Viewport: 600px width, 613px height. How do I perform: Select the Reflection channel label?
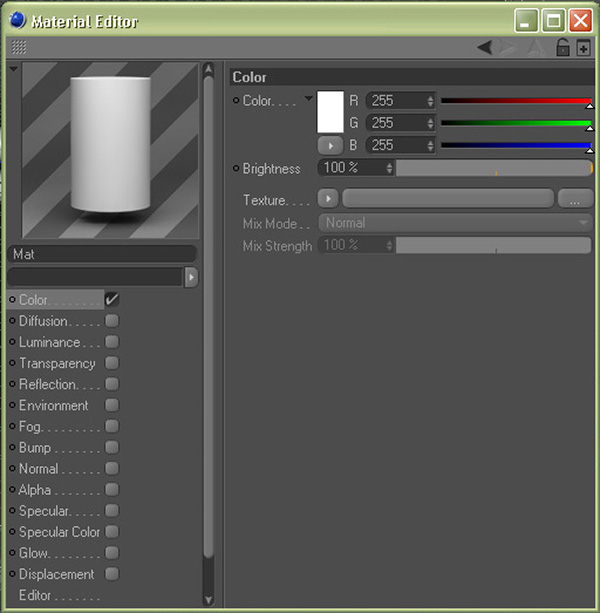(x=47, y=384)
